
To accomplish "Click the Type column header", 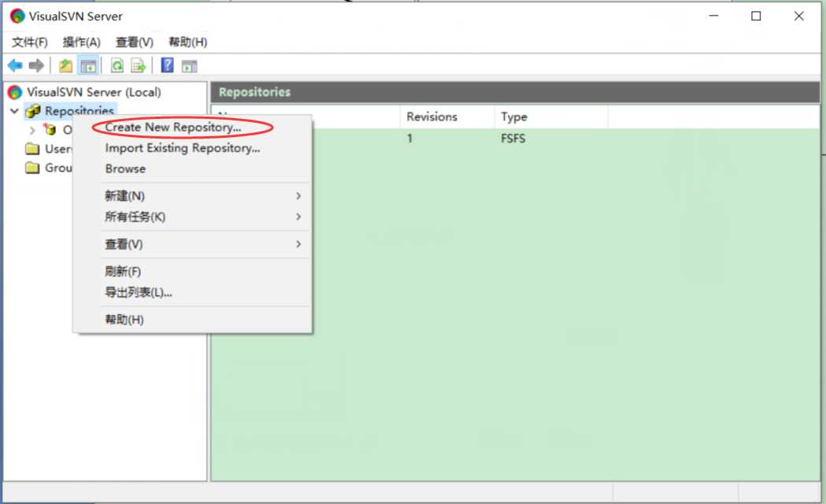I will point(551,117).
